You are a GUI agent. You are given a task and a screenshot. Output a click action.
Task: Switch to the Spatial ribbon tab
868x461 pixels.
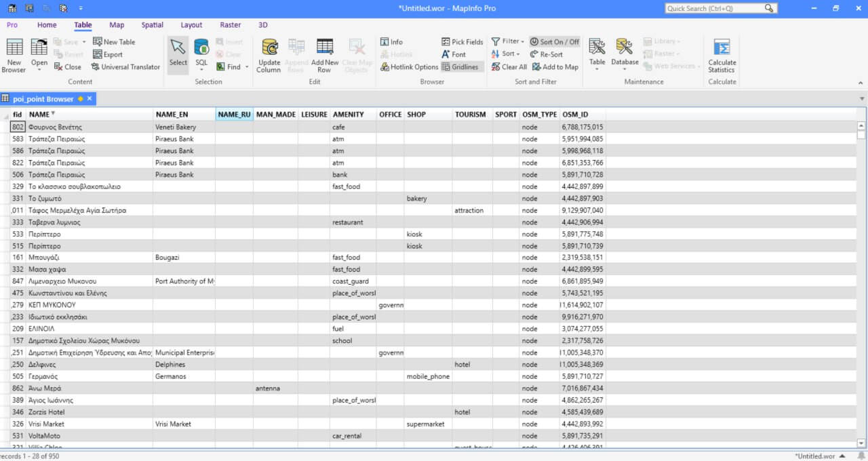152,25
